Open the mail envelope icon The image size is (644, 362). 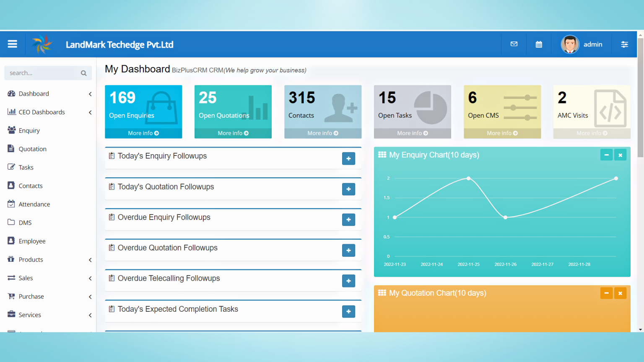point(514,44)
